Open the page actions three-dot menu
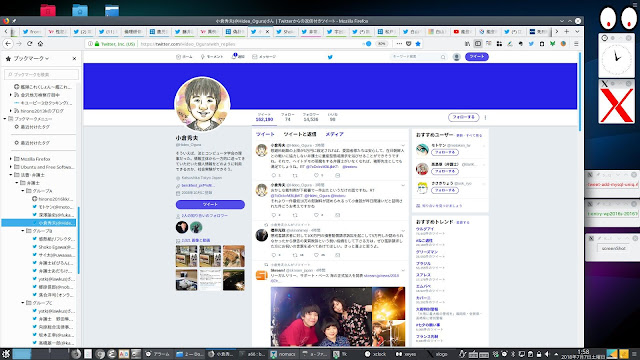640x360 pixels. tap(399, 44)
